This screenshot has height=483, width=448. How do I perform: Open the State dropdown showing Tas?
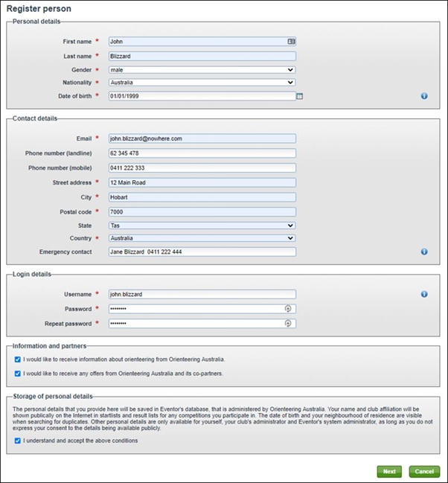pyautogui.click(x=202, y=225)
